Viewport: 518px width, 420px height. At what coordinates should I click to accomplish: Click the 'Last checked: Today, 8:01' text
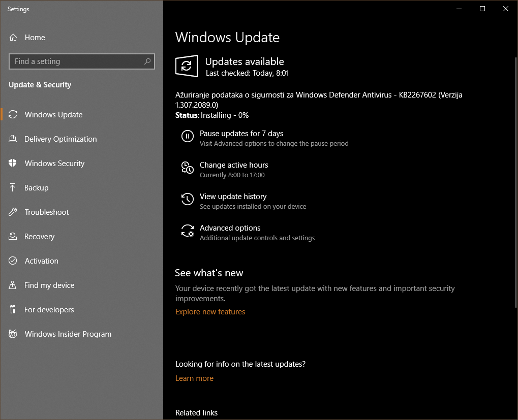247,73
